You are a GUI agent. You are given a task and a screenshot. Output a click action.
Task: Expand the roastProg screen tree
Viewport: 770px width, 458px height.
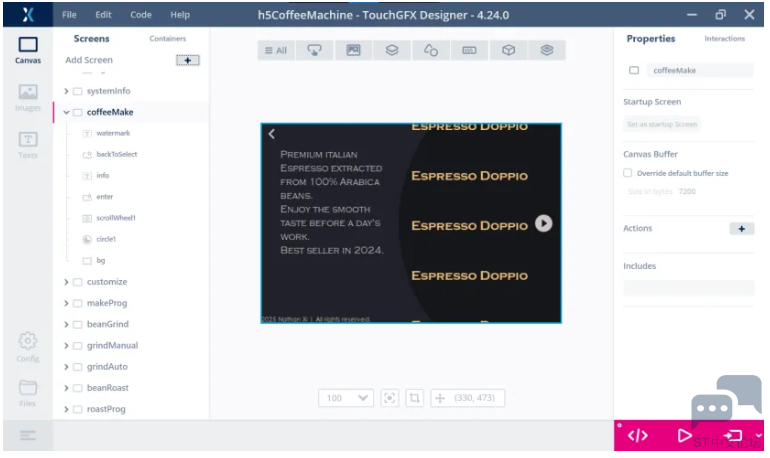click(x=66, y=409)
